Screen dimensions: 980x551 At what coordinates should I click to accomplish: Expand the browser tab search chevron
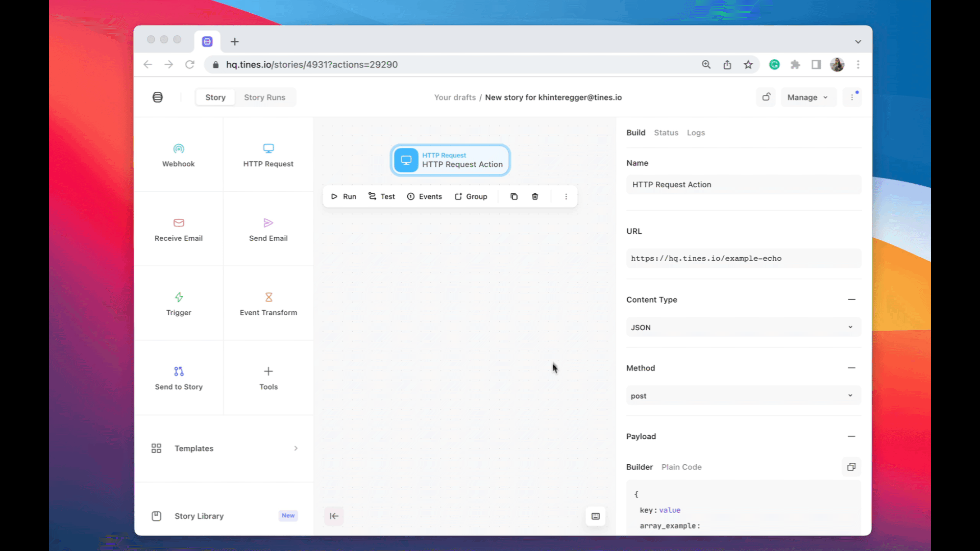pyautogui.click(x=858, y=42)
